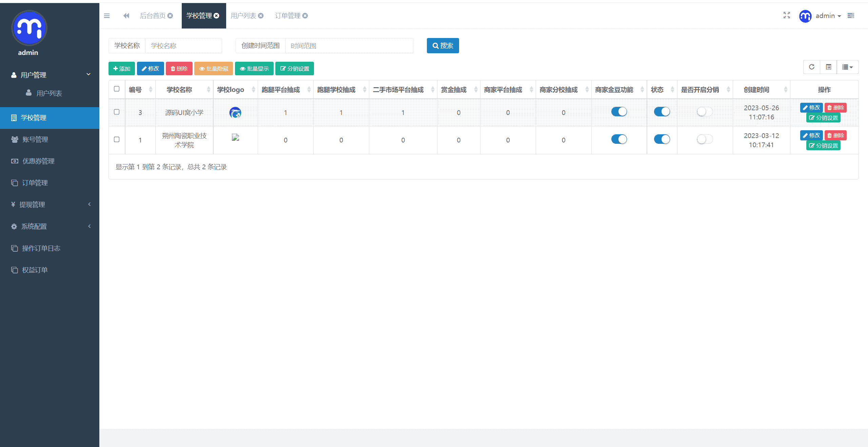Click the toggle card view icon
The height and width of the screenshot is (447, 868).
828,67
